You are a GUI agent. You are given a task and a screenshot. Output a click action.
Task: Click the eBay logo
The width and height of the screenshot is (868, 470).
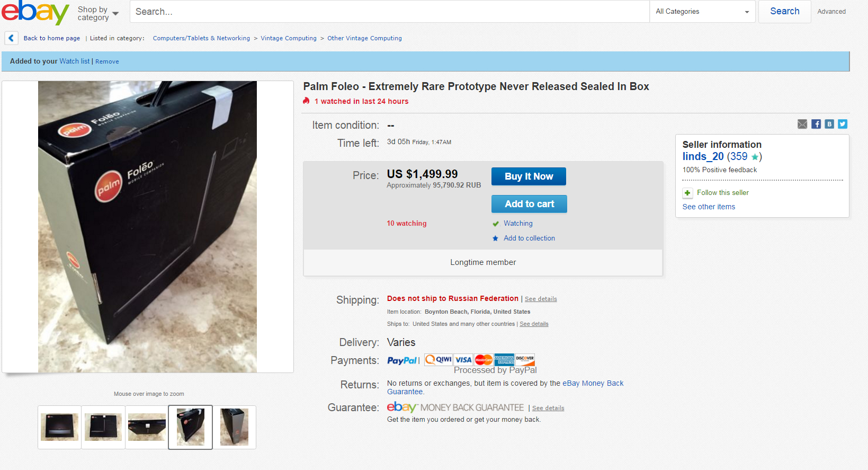[35, 12]
